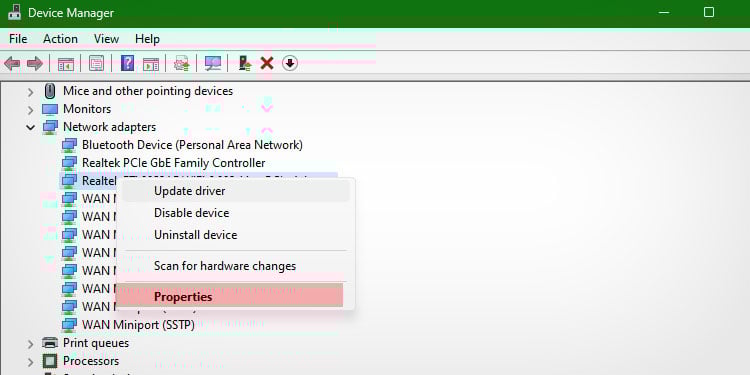Open the Properties sheet toolbar icon
750x375 pixels.
click(96, 63)
